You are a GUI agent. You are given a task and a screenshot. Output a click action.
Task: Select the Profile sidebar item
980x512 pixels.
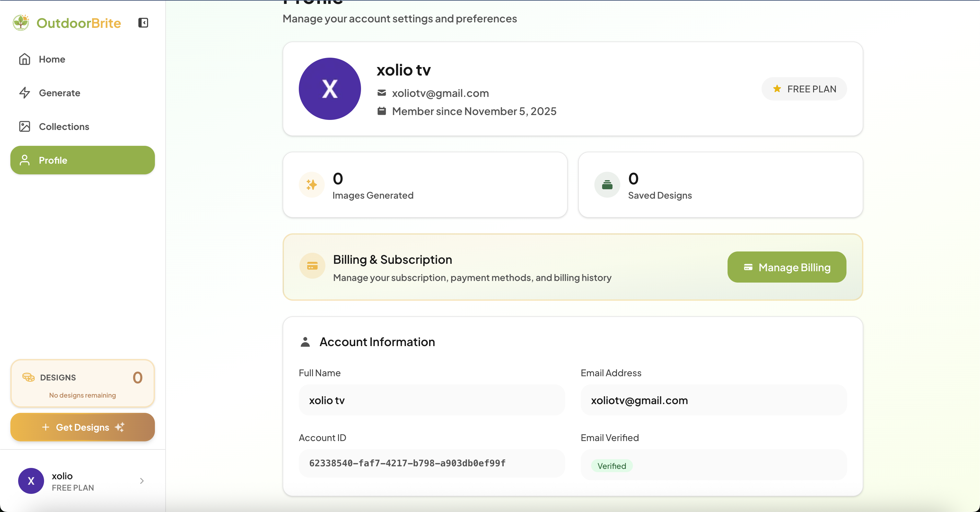coord(83,160)
